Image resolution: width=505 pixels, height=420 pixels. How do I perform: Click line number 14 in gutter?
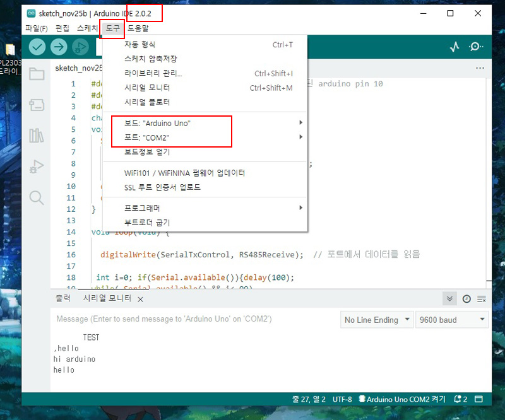tap(71, 231)
